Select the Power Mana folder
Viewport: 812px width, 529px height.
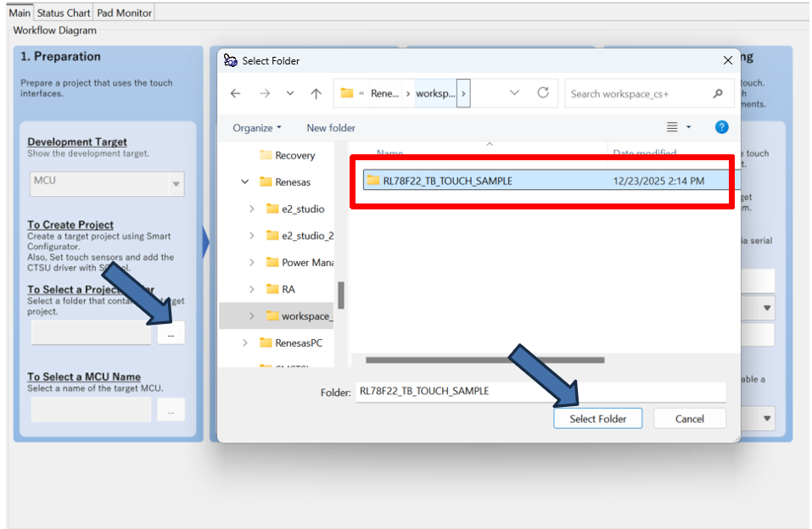click(300, 263)
